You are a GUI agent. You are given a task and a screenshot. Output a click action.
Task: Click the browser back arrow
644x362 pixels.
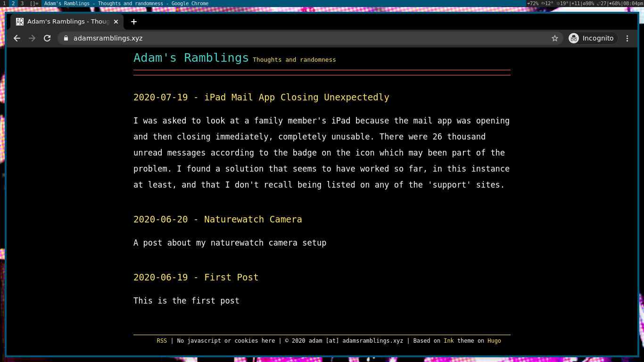pyautogui.click(x=17, y=38)
